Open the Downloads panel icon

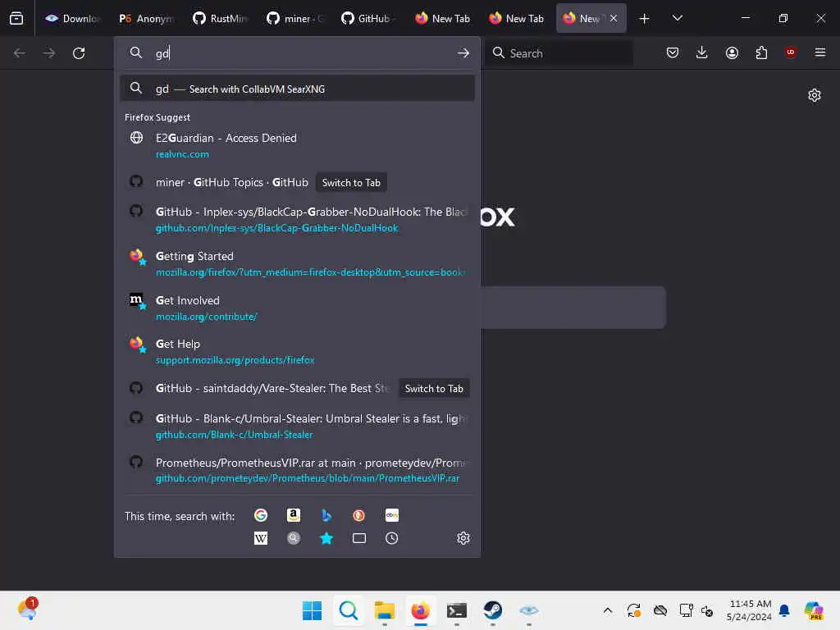[702, 52]
